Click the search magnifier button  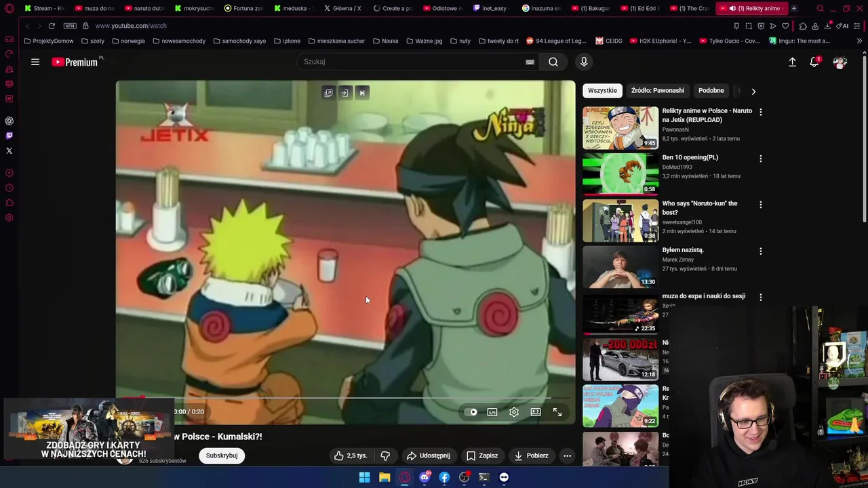click(x=553, y=62)
